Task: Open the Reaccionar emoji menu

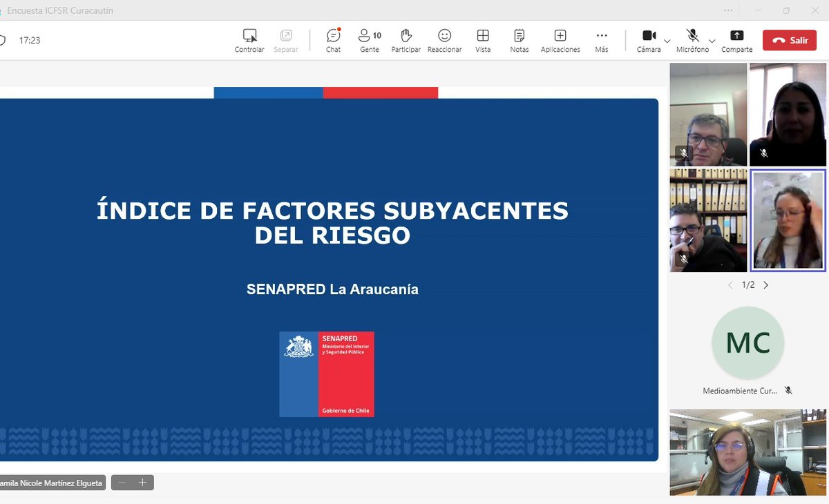Action: tap(444, 41)
